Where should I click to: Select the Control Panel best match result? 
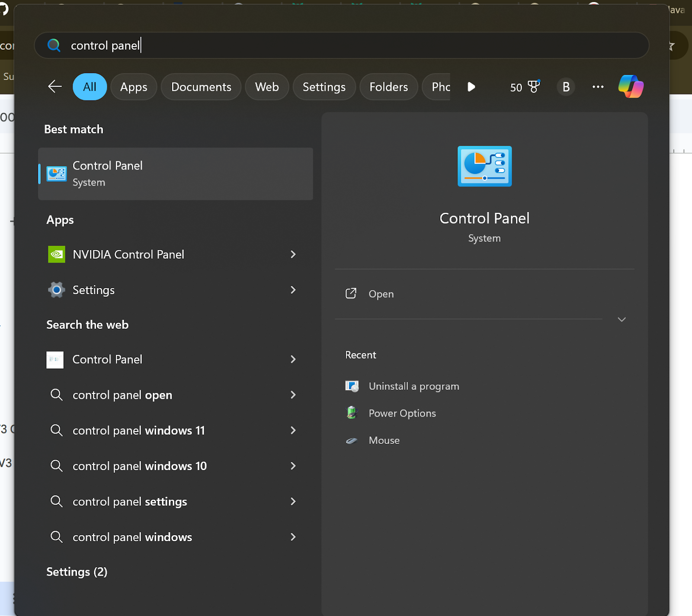coord(176,174)
